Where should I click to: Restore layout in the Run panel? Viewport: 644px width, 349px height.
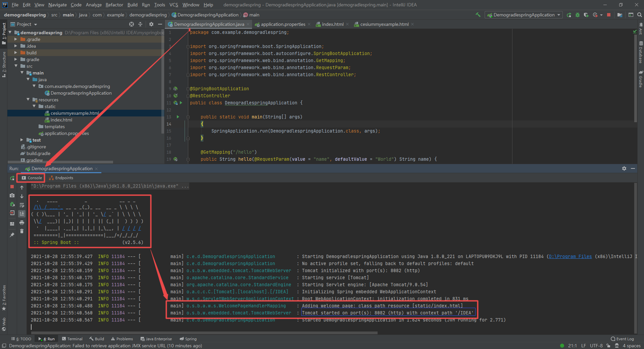coord(12,223)
